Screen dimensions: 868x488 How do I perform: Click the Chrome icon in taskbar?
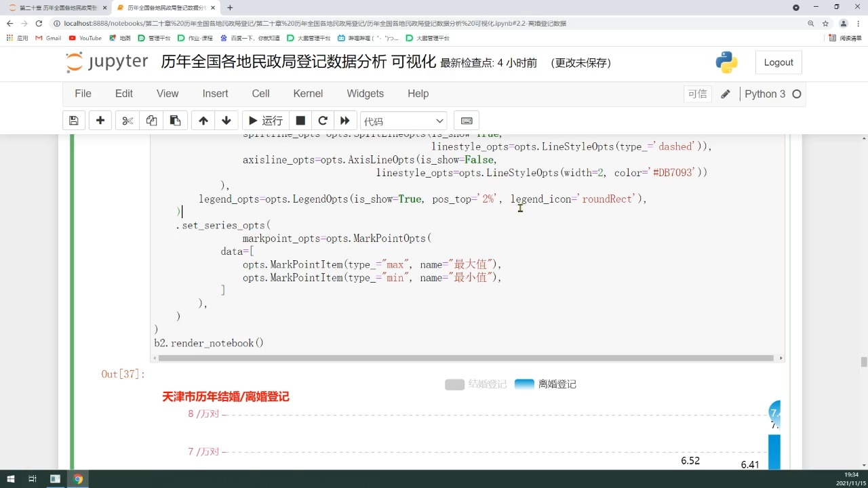pos(78,479)
